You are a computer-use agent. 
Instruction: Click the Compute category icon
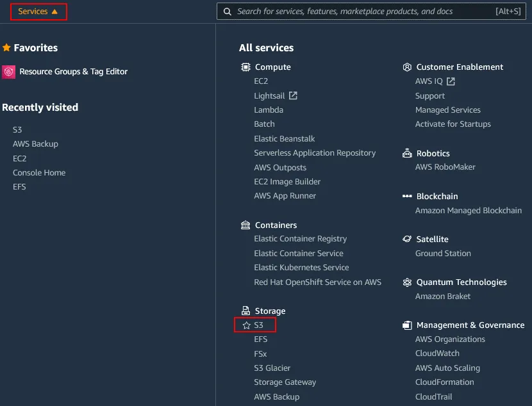245,67
